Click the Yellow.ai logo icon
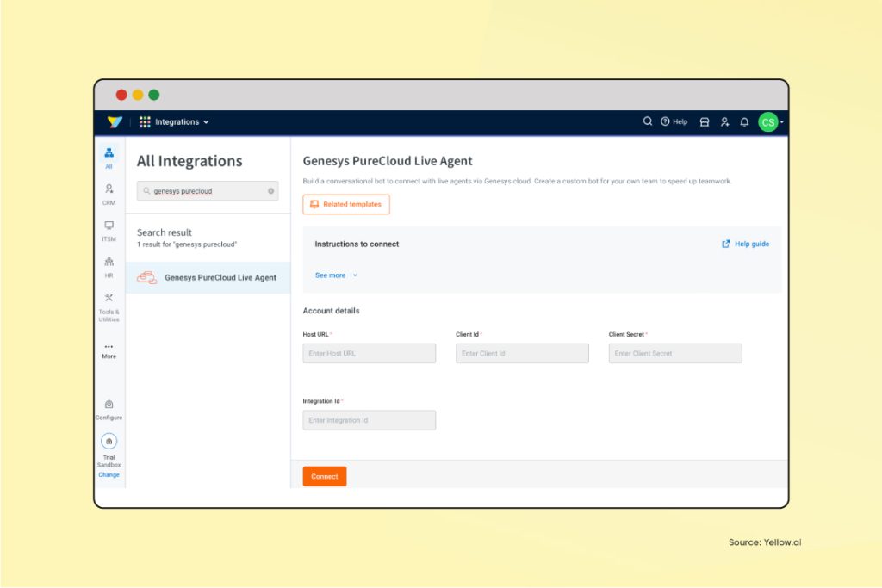The width and height of the screenshot is (882, 588). pyautogui.click(x=115, y=122)
